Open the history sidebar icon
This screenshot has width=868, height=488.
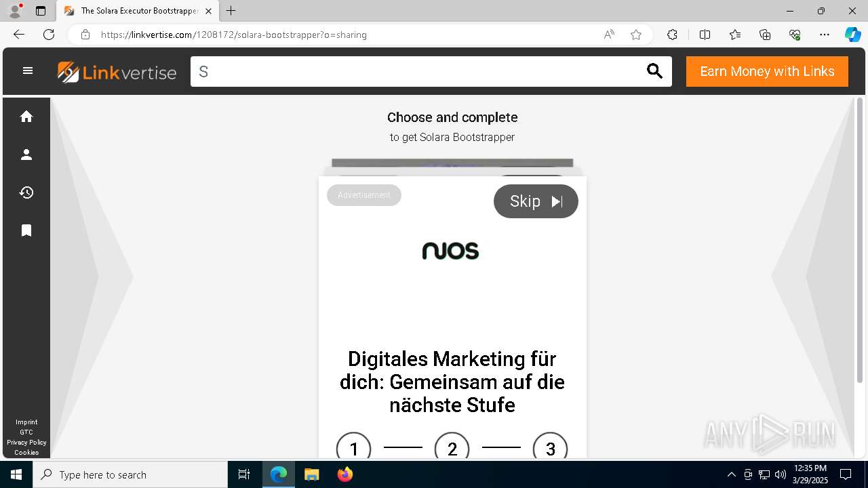tap(26, 192)
